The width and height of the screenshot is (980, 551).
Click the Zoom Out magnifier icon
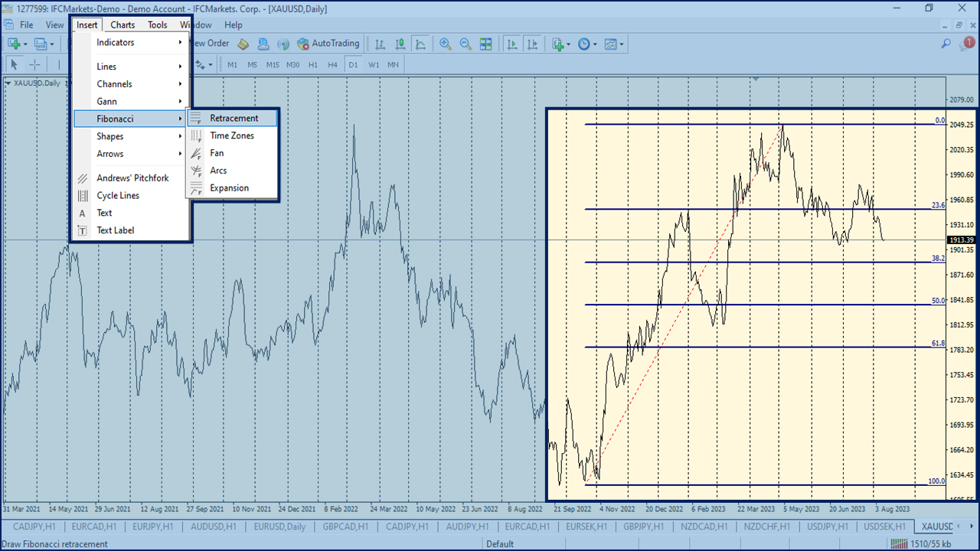tap(465, 44)
